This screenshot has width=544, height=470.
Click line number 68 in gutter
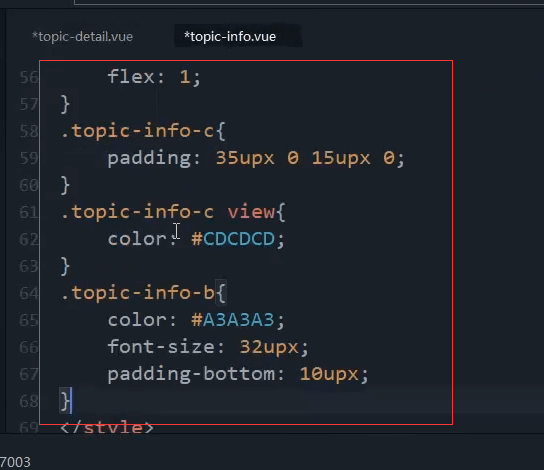coord(29,402)
